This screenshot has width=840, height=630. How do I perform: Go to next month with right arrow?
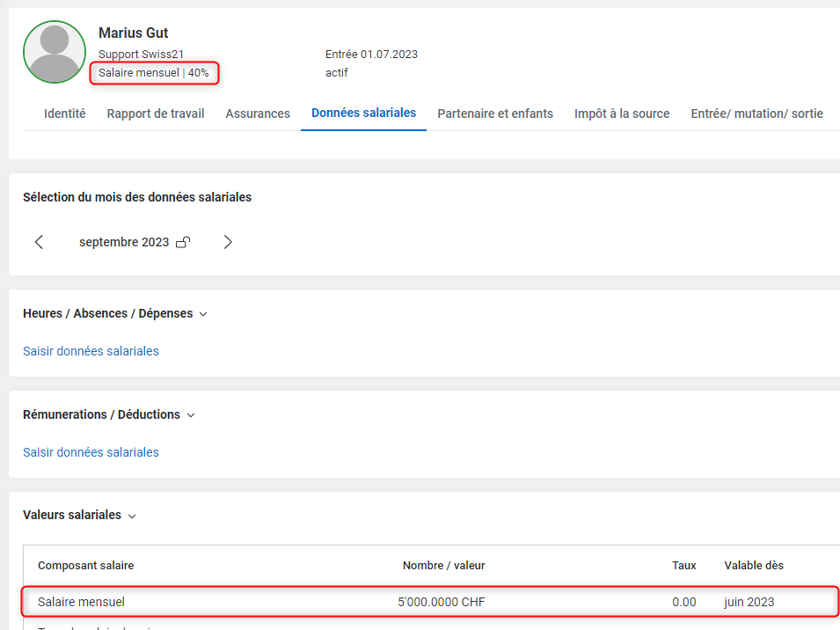click(x=228, y=242)
